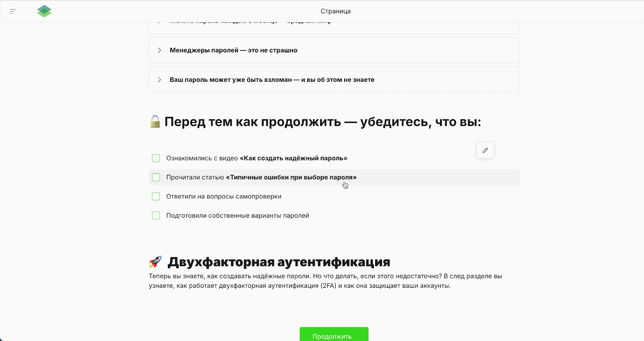Enable the Подготовили собственные варианты паролей checkbox

point(156,216)
